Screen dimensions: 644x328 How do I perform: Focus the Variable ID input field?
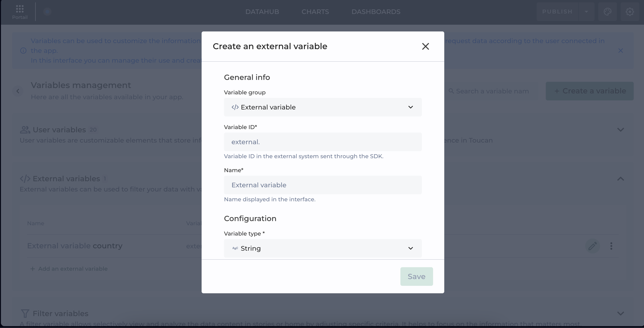pyautogui.click(x=322, y=142)
